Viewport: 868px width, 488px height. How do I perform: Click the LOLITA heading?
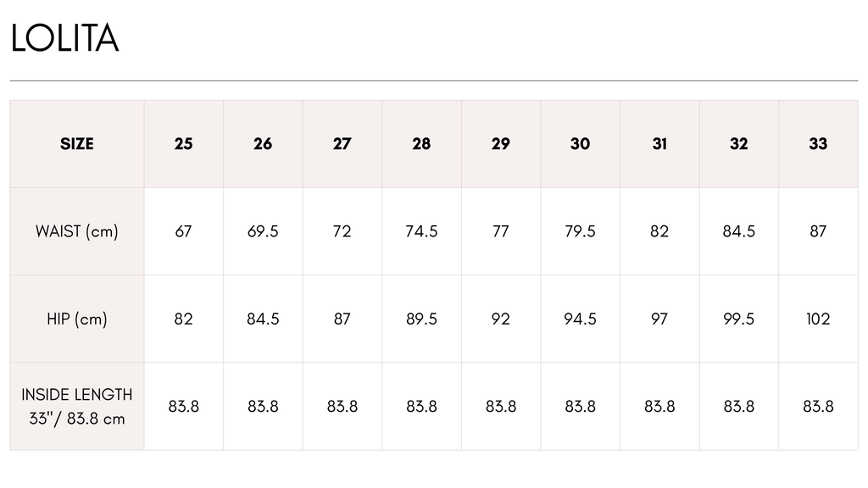pyautogui.click(x=64, y=38)
